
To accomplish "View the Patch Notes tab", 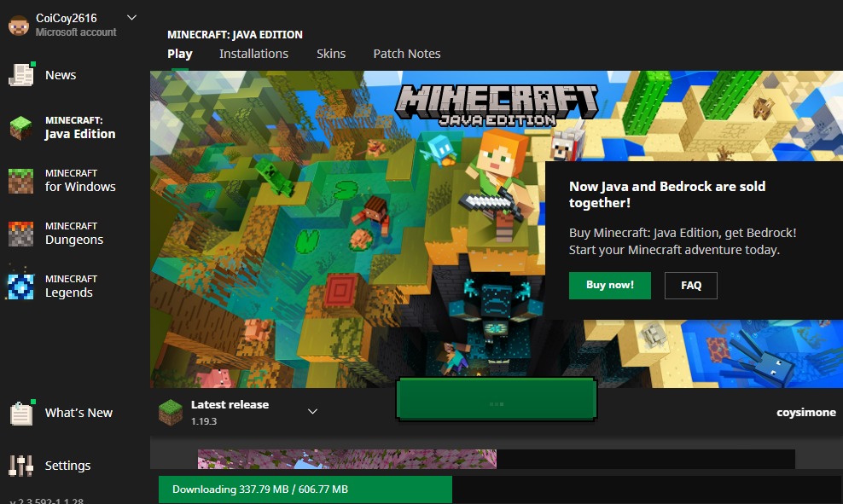I will tap(406, 53).
